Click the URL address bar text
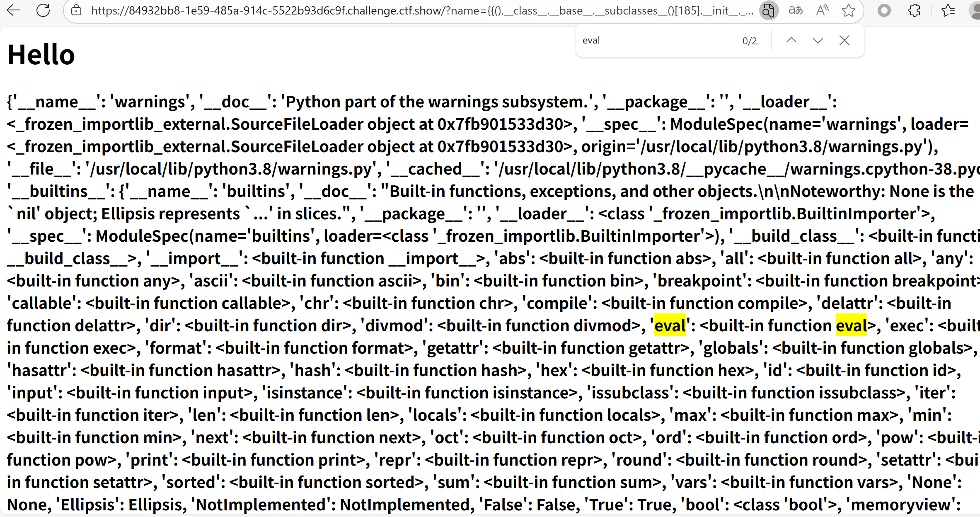Screen dimensions: 980x517 (x=414, y=10)
